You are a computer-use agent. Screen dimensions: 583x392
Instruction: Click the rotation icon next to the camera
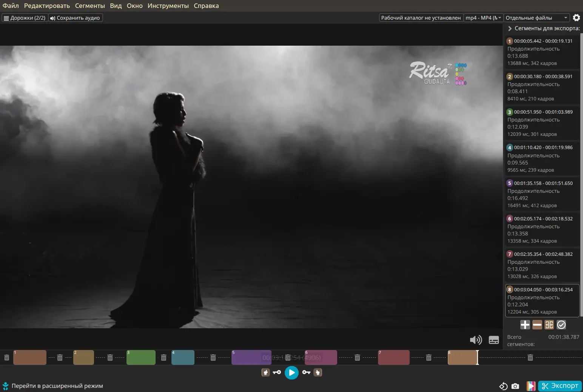[x=503, y=386]
